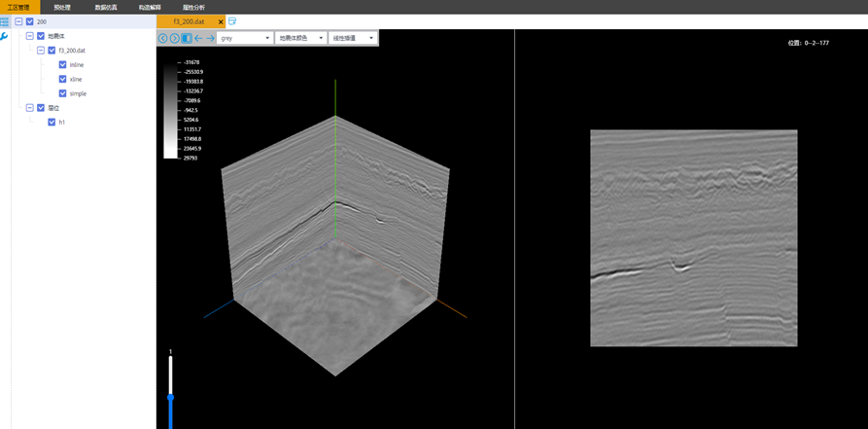The image size is (868, 429).
Task: Collapse the 地震体 tree node
Action: pyautogui.click(x=30, y=36)
